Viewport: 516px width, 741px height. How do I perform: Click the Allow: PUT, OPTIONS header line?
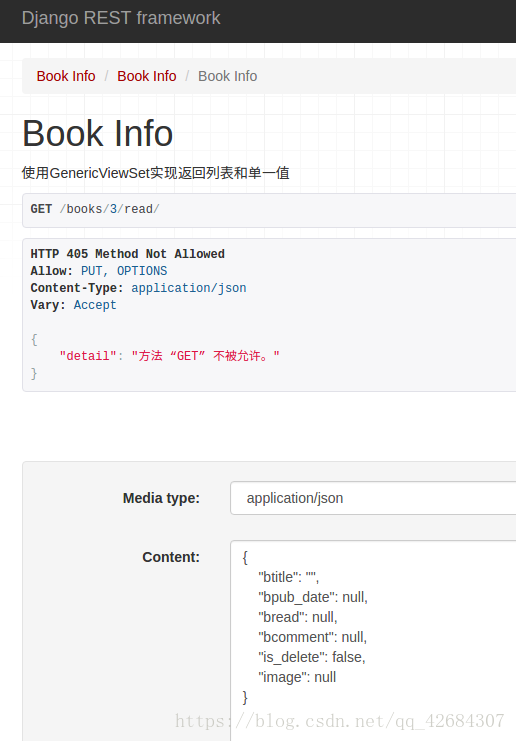click(99, 271)
